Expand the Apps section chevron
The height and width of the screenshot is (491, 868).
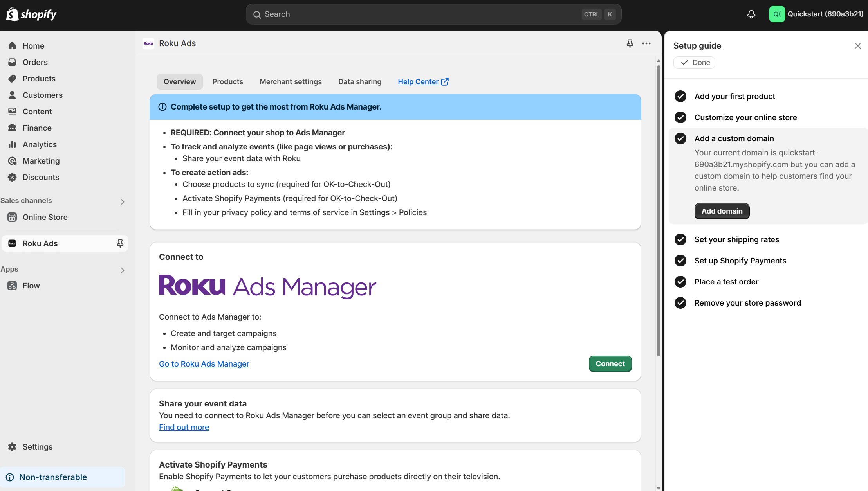coord(123,270)
